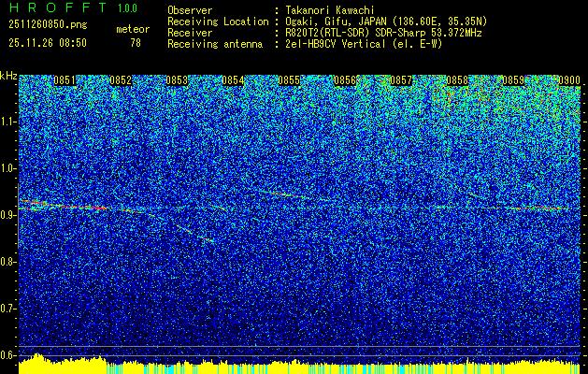Image resolution: width=588 pixels, height=374 pixels.
Task: Click the 'Receiving Location' field label
Action: pos(218,22)
